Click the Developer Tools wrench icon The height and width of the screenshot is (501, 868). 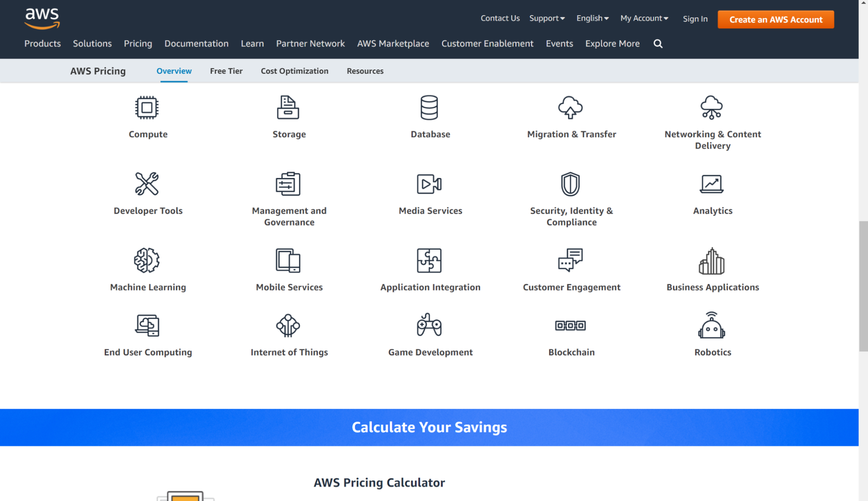click(147, 184)
